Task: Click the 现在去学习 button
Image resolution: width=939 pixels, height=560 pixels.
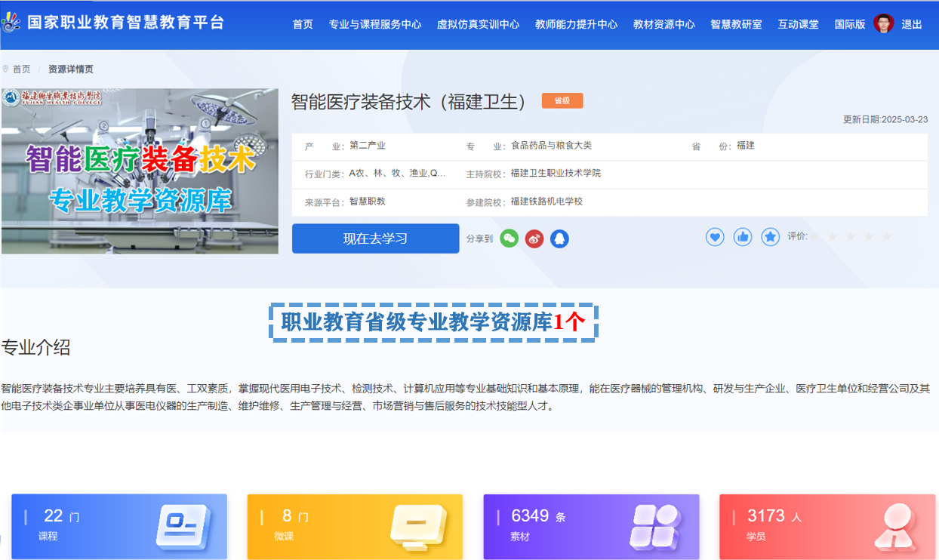Action: coord(375,238)
